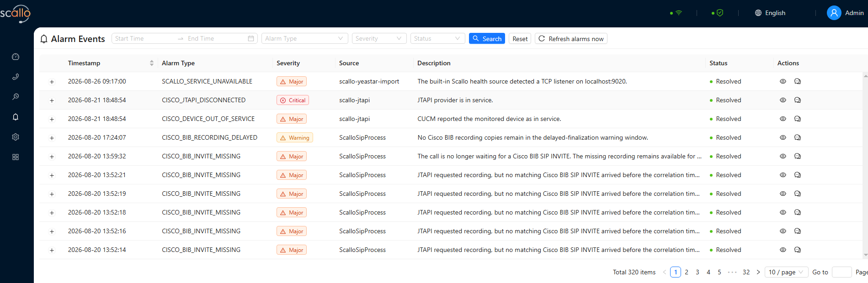Click the Start Time date field

click(x=143, y=38)
